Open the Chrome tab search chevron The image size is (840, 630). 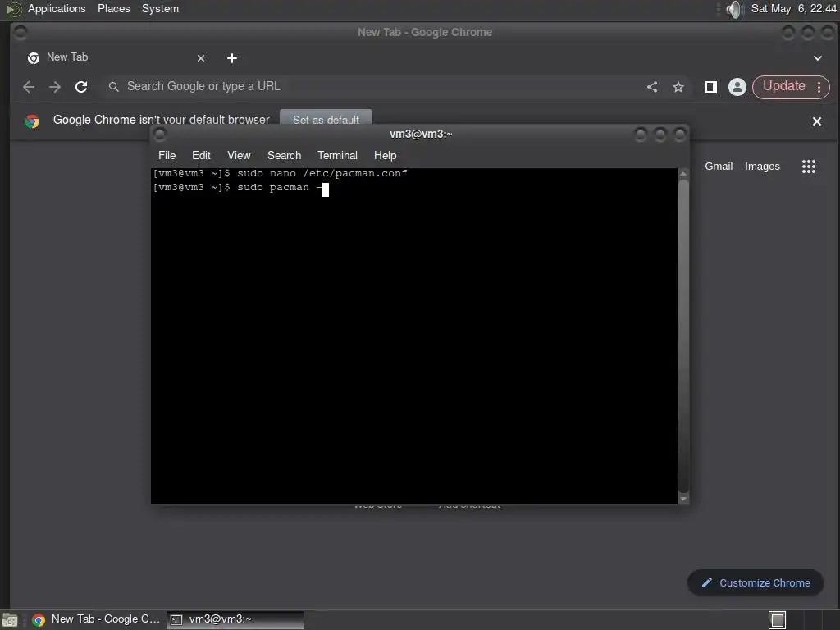(818, 58)
